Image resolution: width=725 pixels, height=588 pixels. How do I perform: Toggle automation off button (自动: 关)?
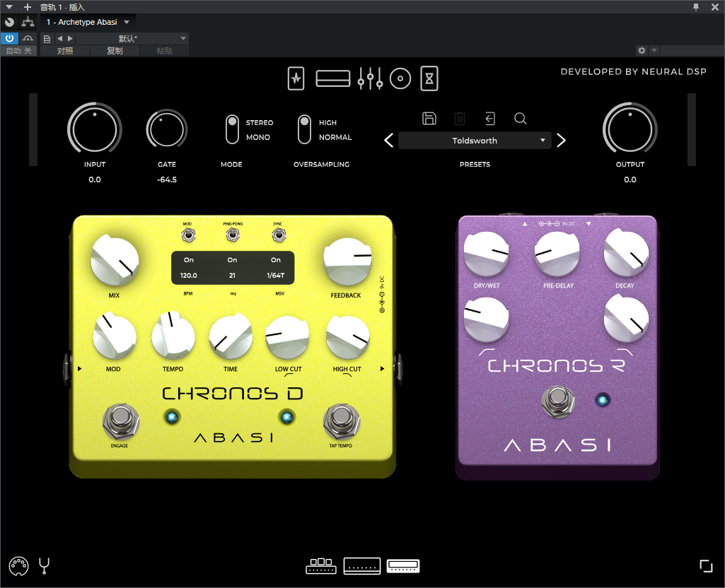(19, 51)
